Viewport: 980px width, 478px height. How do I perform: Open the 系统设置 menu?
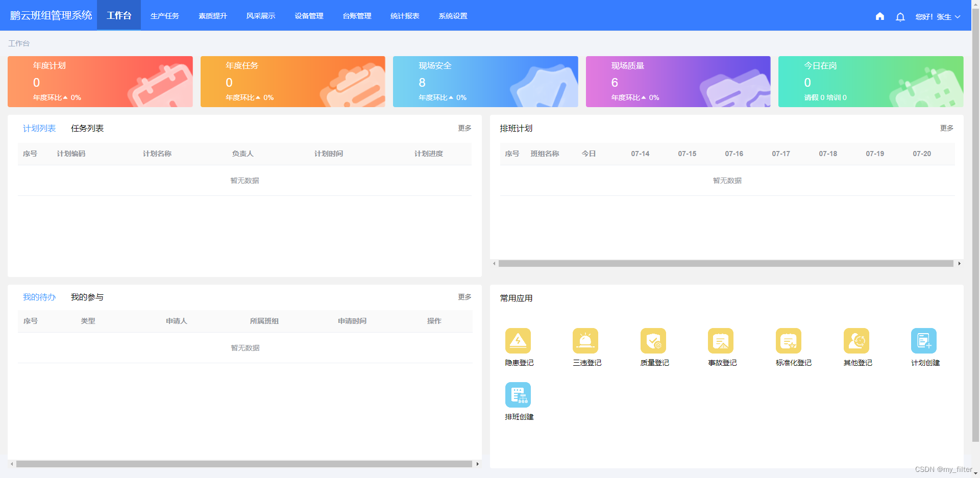[x=452, y=16]
